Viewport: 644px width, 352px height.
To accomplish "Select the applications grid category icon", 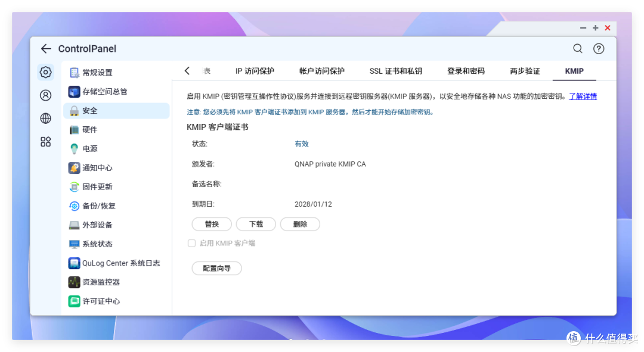I will (x=45, y=142).
